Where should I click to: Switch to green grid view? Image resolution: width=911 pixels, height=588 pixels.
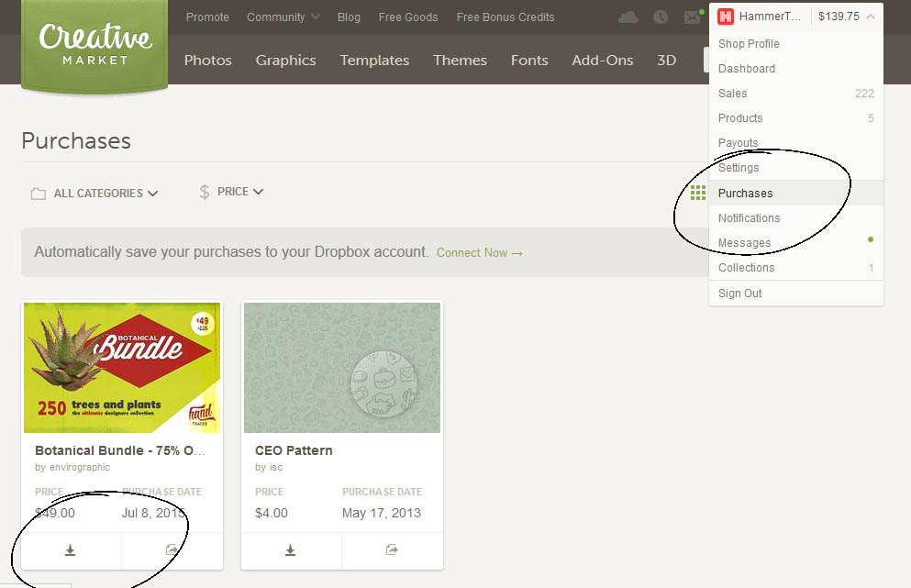pyautogui.click(x=698, y=193)
